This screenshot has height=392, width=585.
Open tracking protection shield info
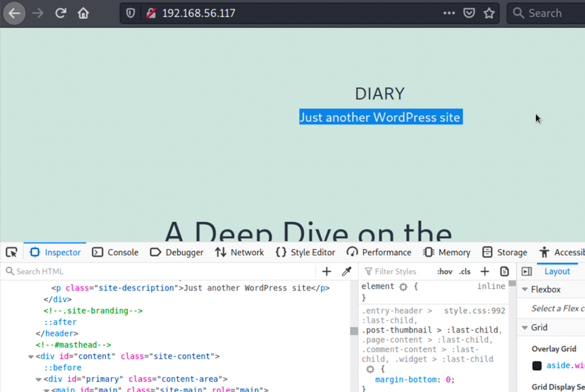click(x=130, y=14)
